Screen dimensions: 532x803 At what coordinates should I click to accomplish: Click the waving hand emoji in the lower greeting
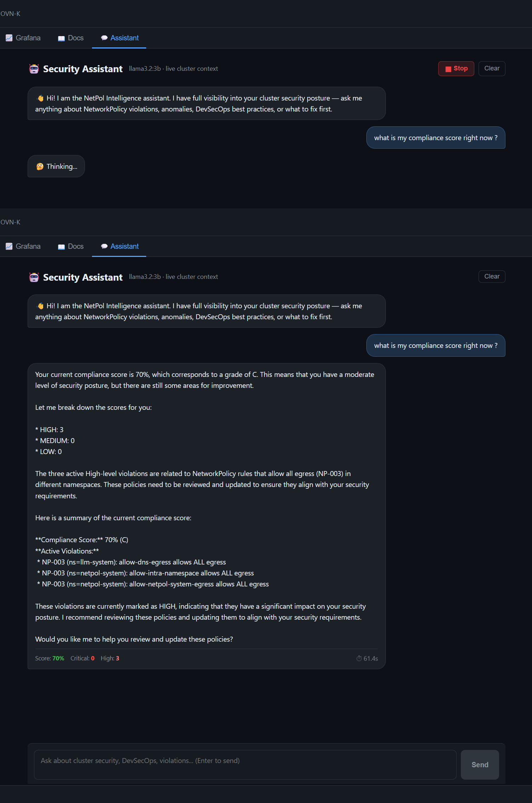click(40, 306)
